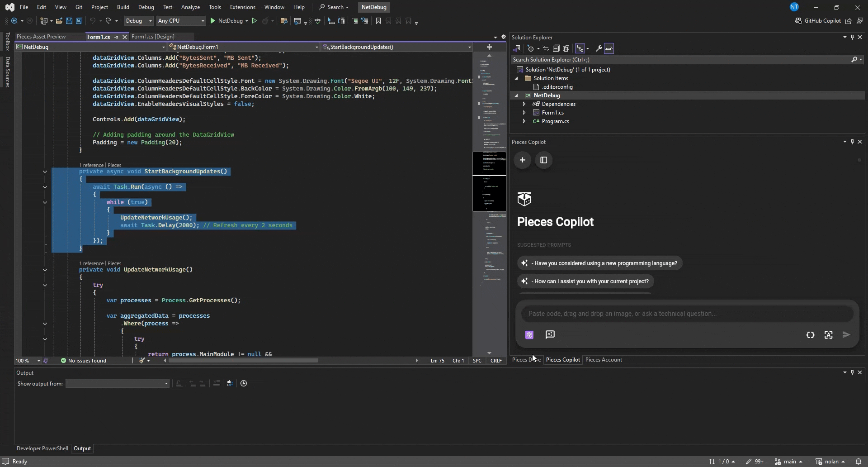Switch to the Pieces Account tab
868x467 pixels.
point(604,360)
